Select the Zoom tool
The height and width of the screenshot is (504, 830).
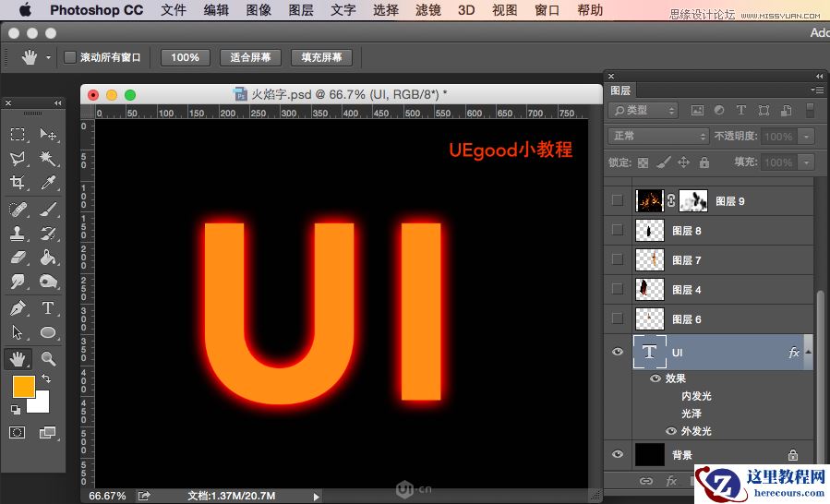[x=48, y=359]
